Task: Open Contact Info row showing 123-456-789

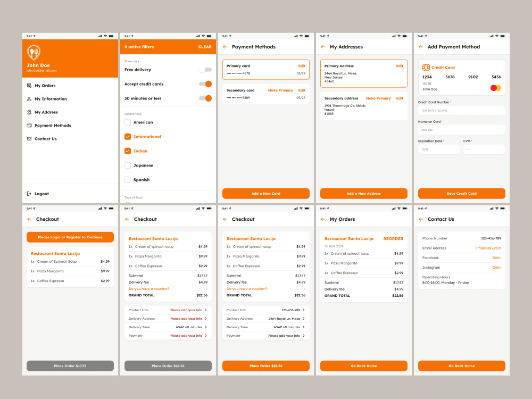Action: tap(265, 310)
